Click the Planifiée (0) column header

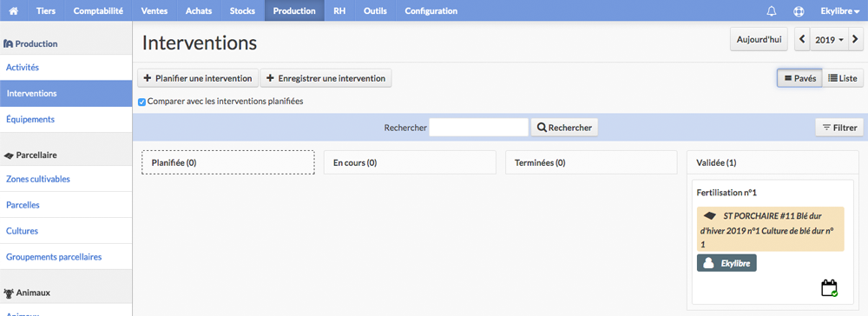228,162
